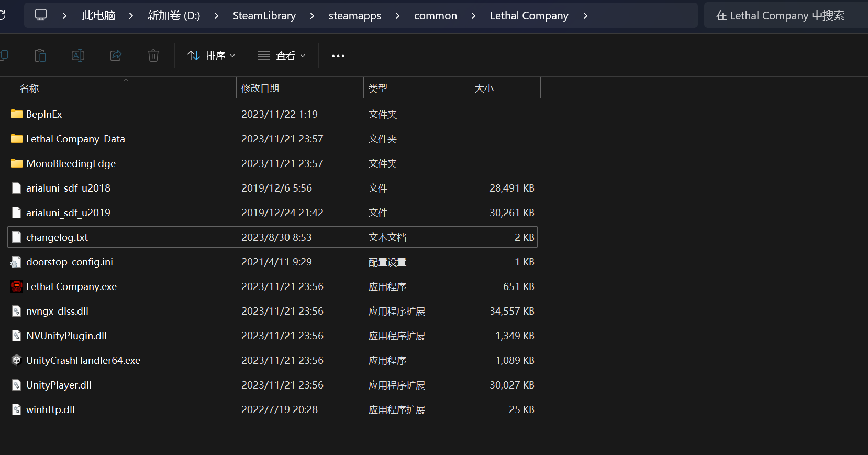Image resolution: width=868 pixels, height=455 pixels.
Task: Click date 2019/12/6 5:56
Action: click(x=276, y=188)
